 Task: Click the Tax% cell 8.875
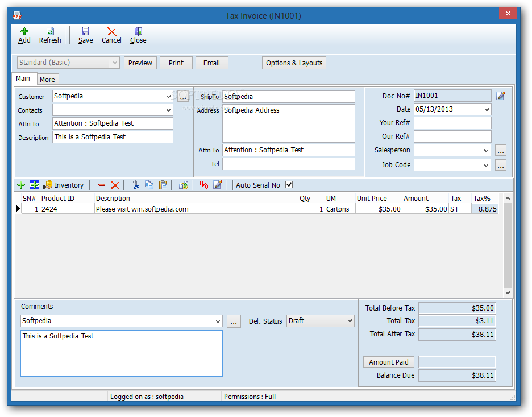(x=485, y=209)
